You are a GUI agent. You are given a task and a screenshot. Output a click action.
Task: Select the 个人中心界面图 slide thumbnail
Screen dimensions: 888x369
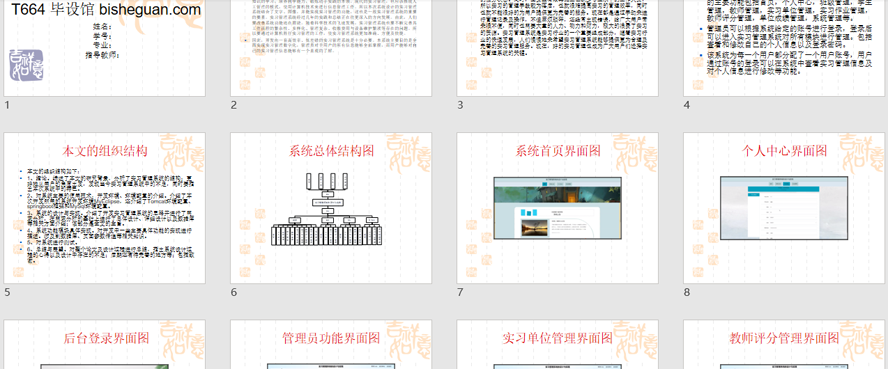coord(784,208)
